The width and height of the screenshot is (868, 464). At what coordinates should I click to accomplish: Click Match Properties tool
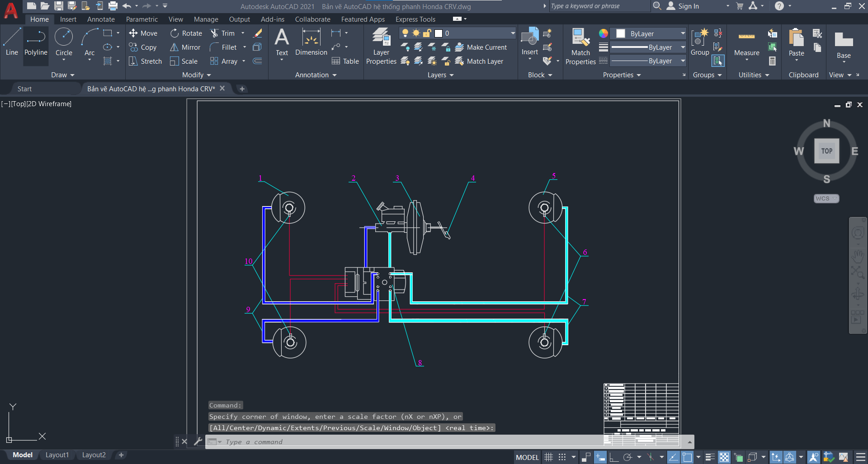[x=580, y=46]
